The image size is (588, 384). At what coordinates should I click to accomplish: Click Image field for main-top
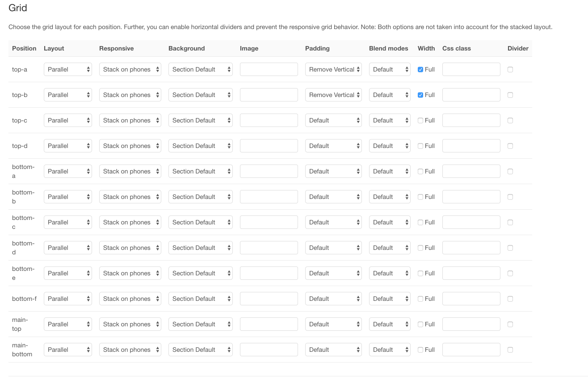(269, 324)
